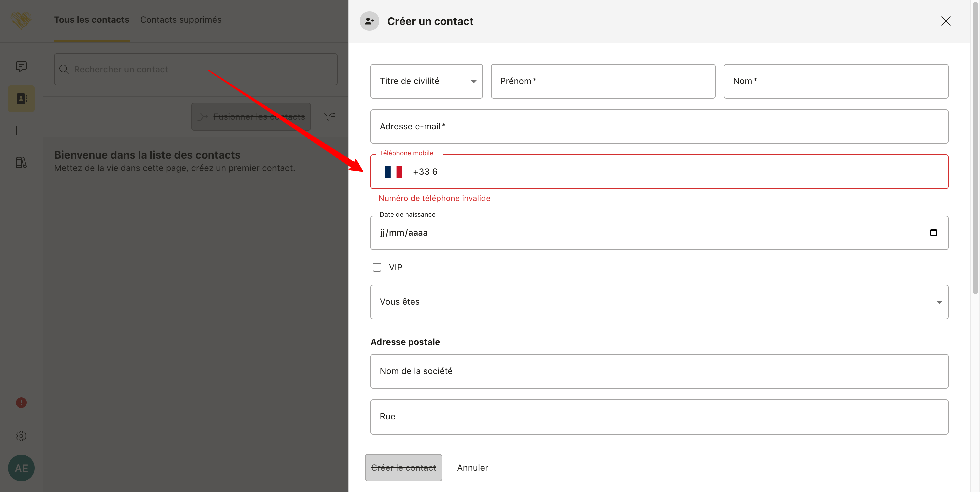Focus the Adresse e-mail field
The width and height of the screenshot is (980, 492).
pos(659,127)
